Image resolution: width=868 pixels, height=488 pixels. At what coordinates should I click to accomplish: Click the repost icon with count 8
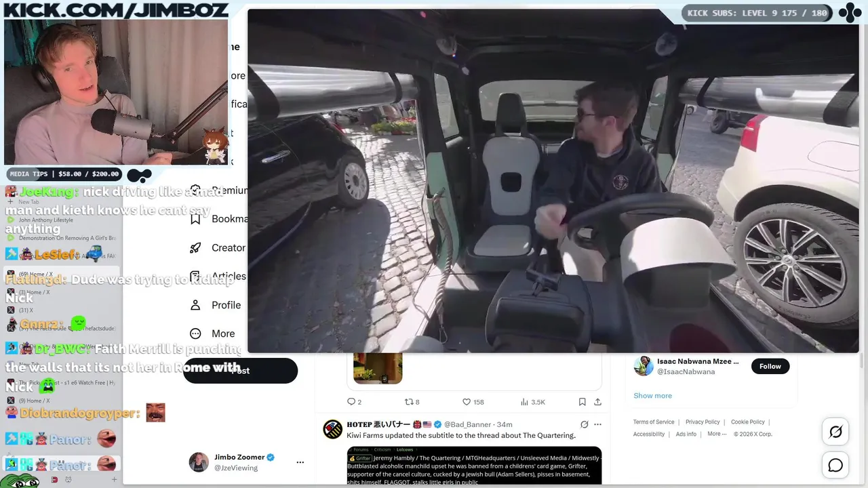pos(409,402)
